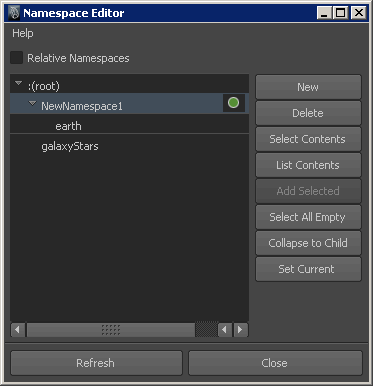Click the New button
373x386 pixels.
pyautogui.click(x=308, y=87)
